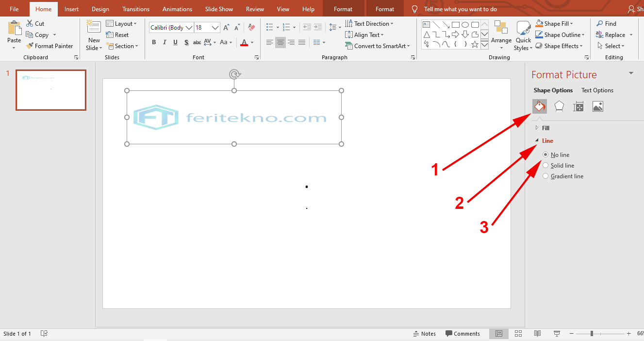Viewport: 644px width, 341px height.
Task: Align text to the right
Action: [291, 42]
